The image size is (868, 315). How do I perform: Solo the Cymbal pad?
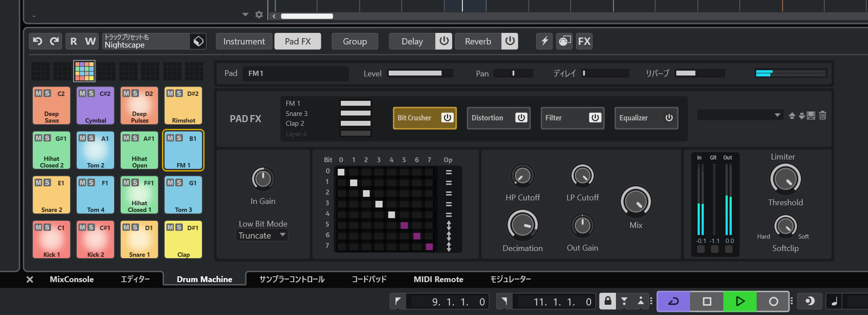click(x=91, y=93)
